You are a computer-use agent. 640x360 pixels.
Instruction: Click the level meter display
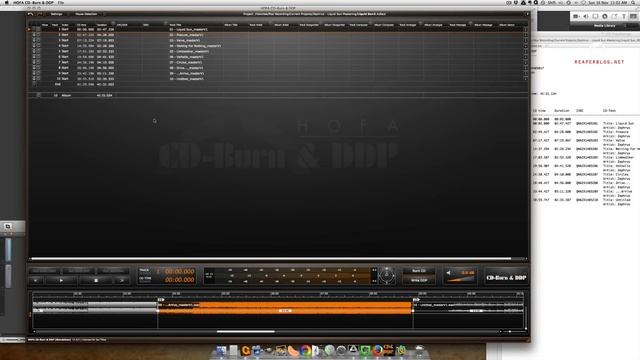(290, 276)
